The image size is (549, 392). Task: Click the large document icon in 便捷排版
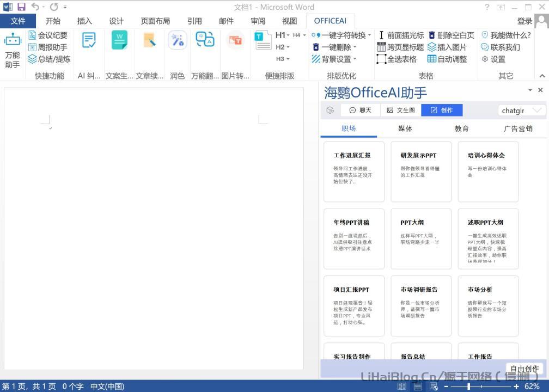(263, 40)
